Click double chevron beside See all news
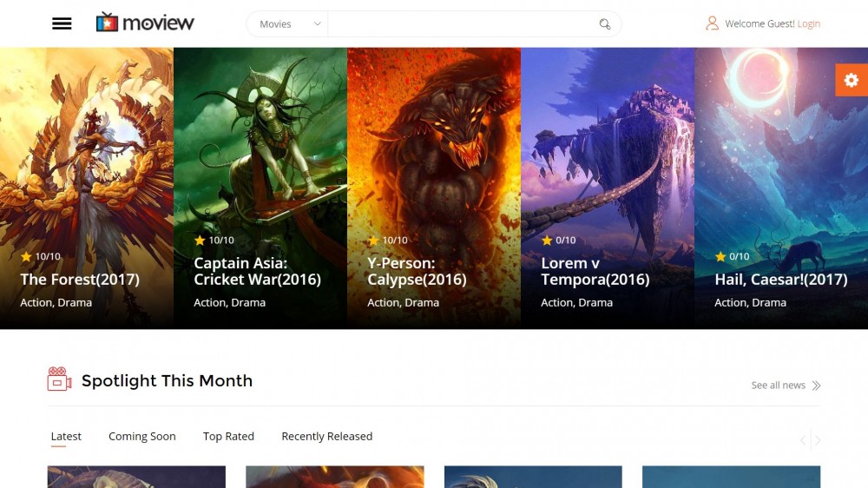 click(816, 386)
